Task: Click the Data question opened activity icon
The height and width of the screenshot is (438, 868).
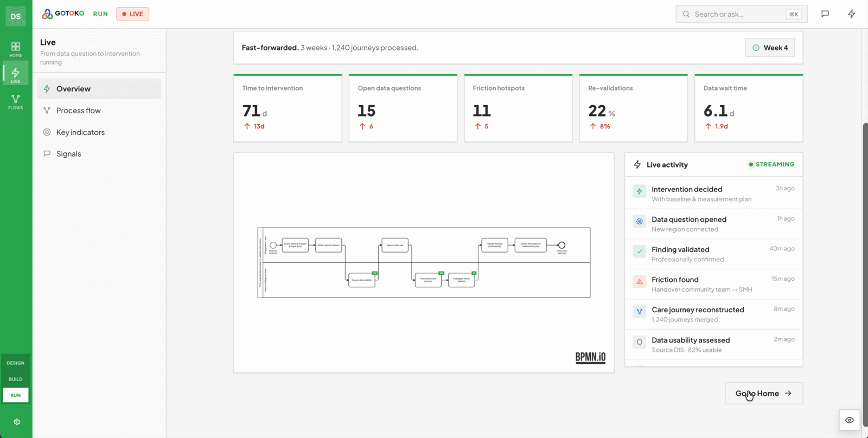Action: coord(640,221)
